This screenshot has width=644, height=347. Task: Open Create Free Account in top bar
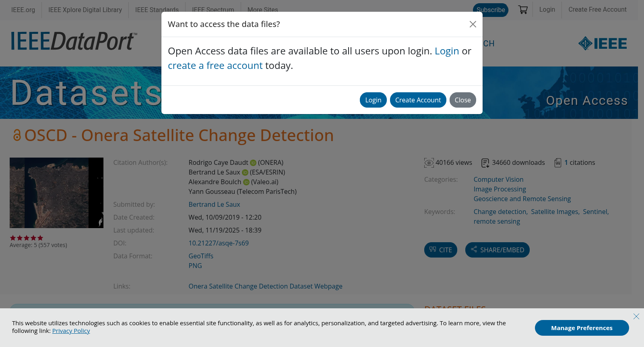point(597,9)
